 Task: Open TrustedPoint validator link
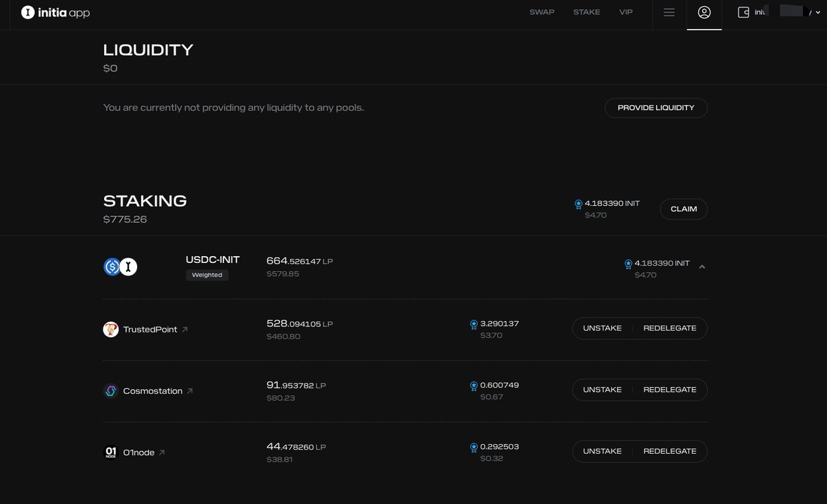click(150, 329)
